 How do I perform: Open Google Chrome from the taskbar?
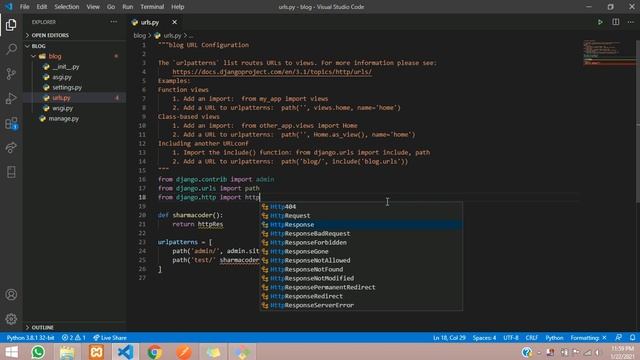point(155,352)
